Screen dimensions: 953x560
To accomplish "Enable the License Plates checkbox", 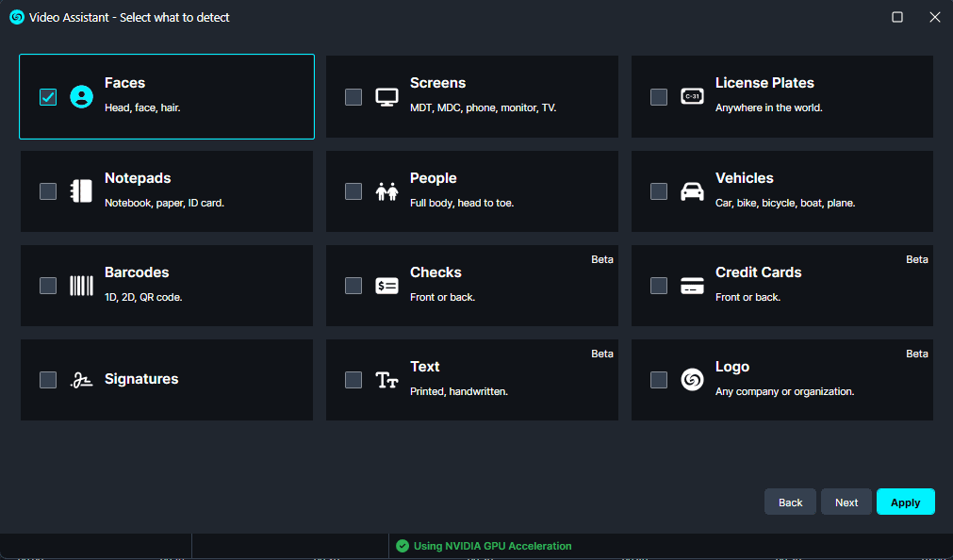I will click(x=659, y=96).
